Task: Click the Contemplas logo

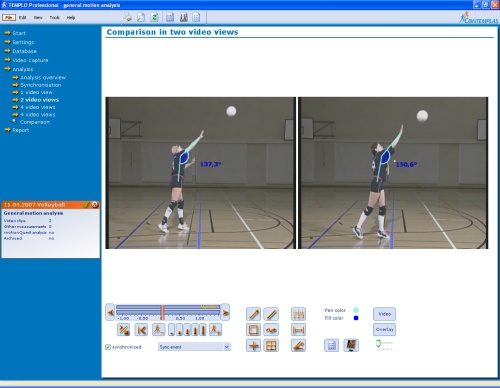Action: (x=478, y=18)
